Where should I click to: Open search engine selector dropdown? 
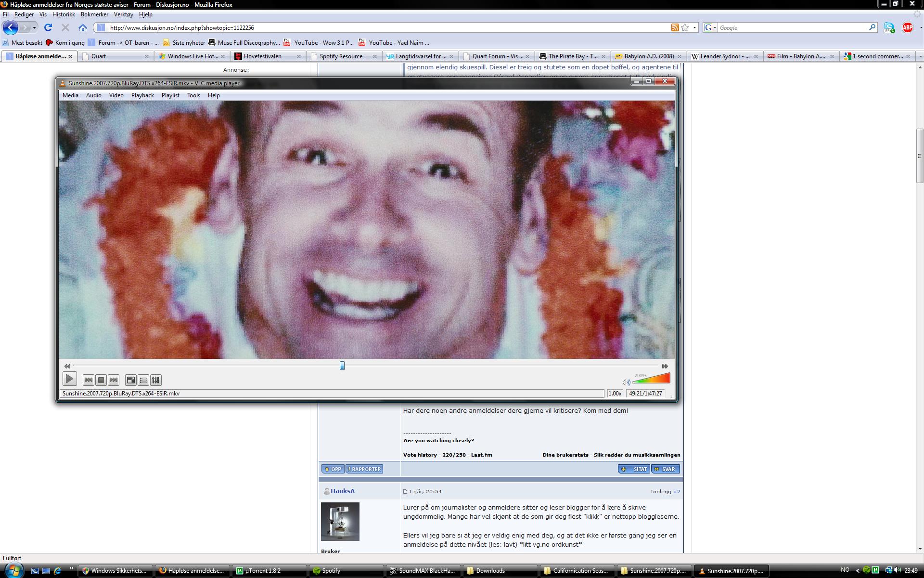click(x=710, y=27)
